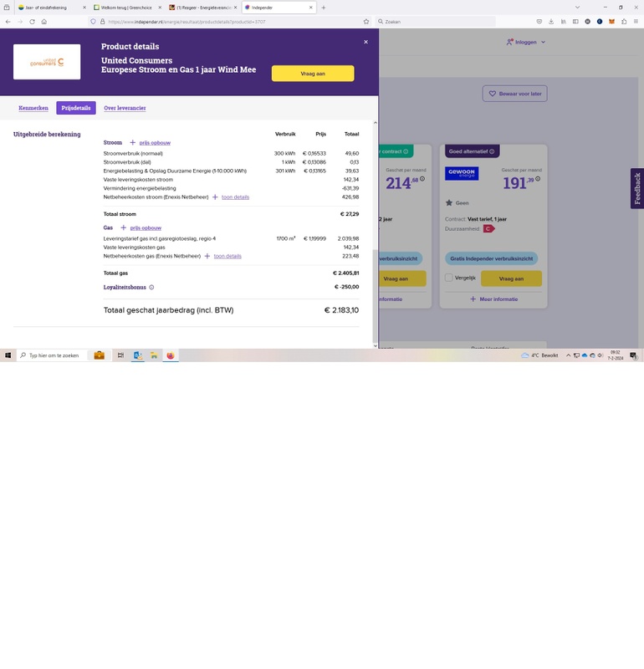Open the list all tabs chevron
Viewport: 644px width, 669px height.
point(577,8)
